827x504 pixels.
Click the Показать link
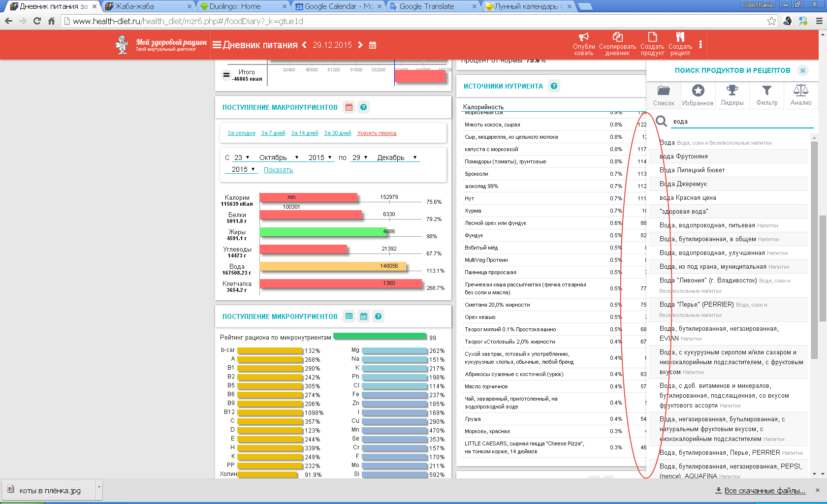coord(278,170)
